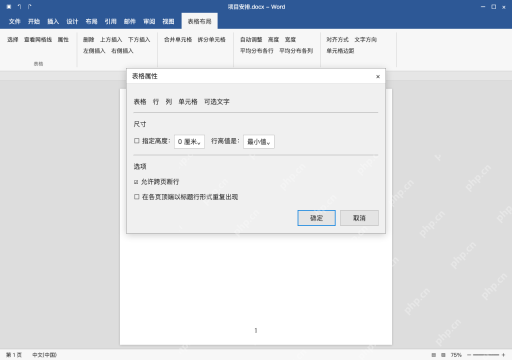Viewport: 512px width, 360px height.
Task: Switch to the 邮件 ribbon tab
Action: 130,22
